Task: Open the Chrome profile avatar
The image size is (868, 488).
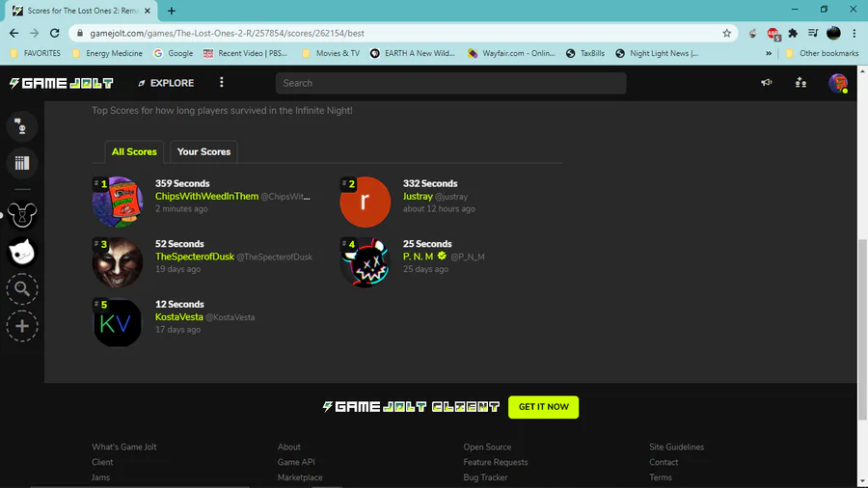Action: [x=833, y=33]
